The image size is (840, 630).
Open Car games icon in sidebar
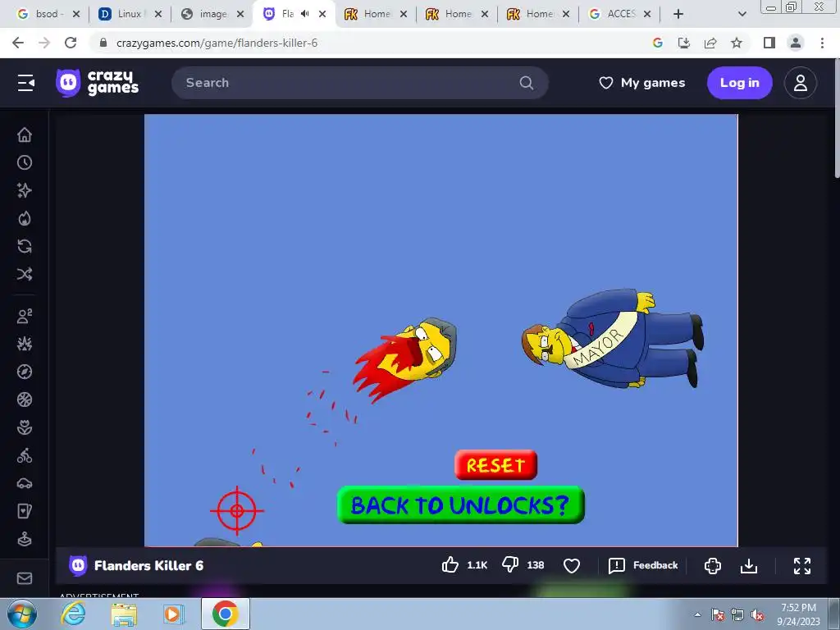(25, 483)
